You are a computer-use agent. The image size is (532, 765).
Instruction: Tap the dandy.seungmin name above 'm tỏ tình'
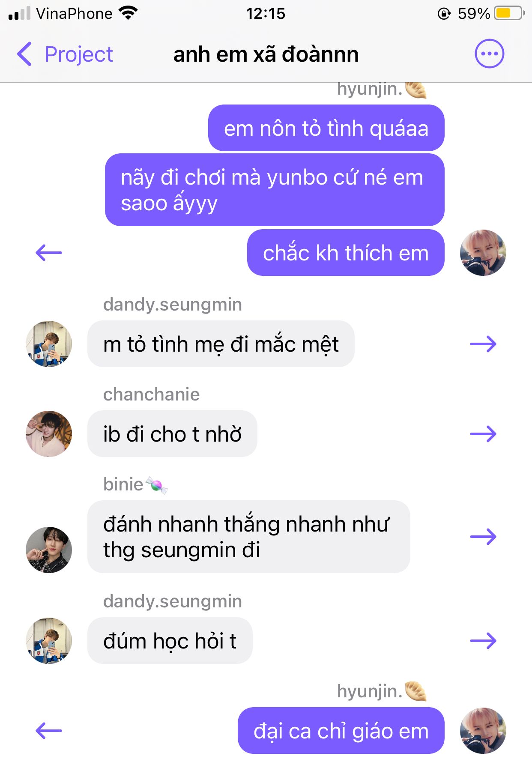pyautogui.click(x=173, y=305)
